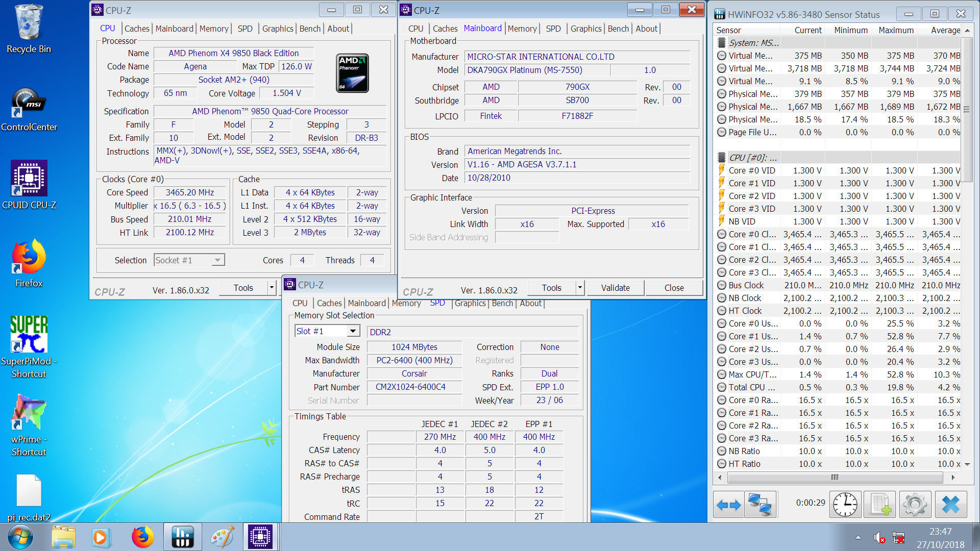This screenshot has width=980, height=551.
Task: Open the Windows Start menu orb
Action: tap(20, 537)
